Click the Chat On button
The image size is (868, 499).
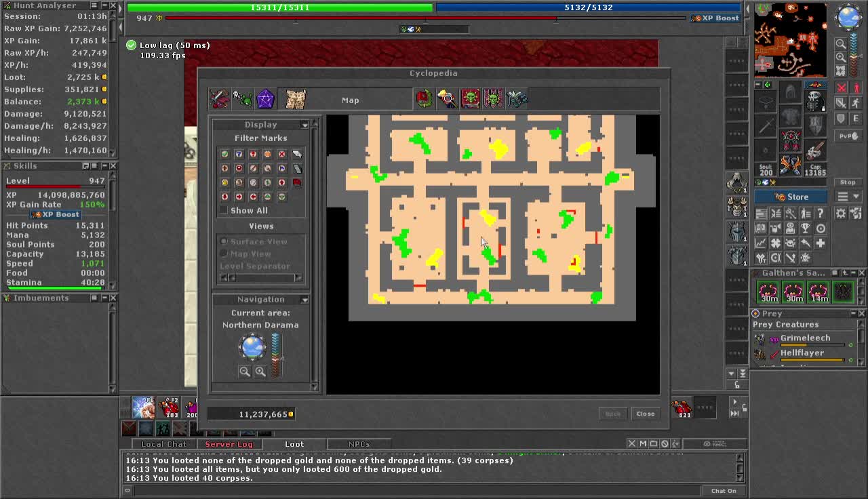pyautogui.click(x=724, y=491)
